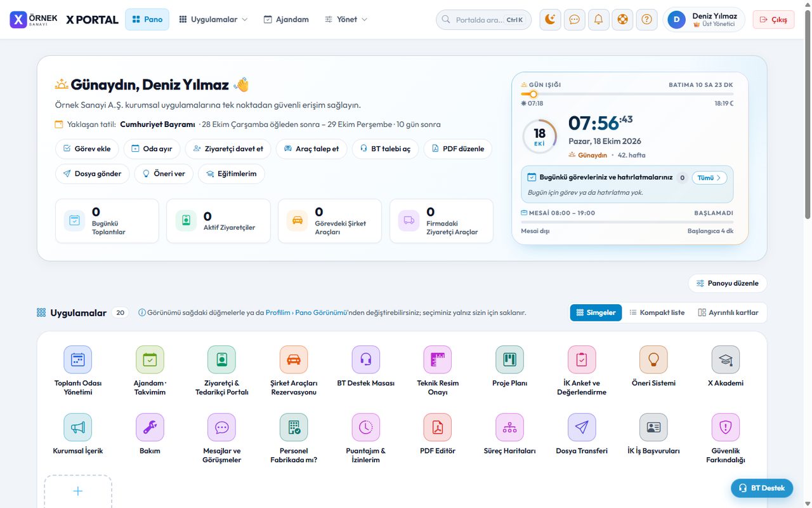Open Teknik Resim Onayı ruler icon

[x=438, y=359]
